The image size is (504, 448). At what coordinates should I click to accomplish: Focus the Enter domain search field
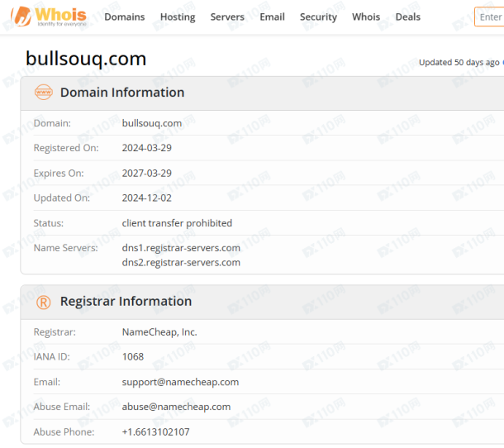(x=489, y=17)
